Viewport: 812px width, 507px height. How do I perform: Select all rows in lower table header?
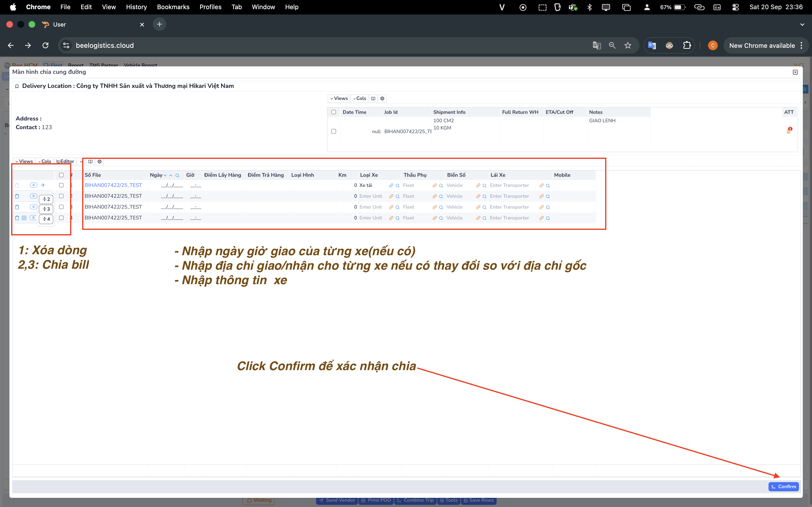61,175
